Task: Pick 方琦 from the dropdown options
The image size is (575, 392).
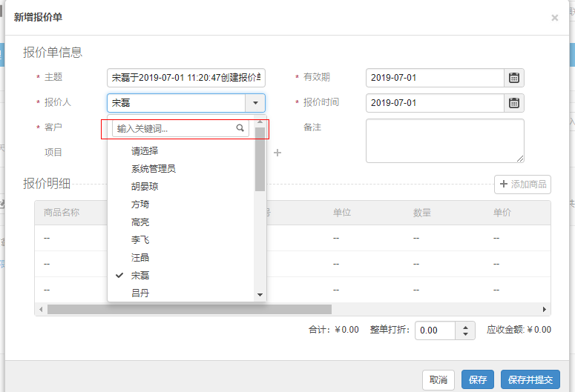Action: [x=139, y=205]
